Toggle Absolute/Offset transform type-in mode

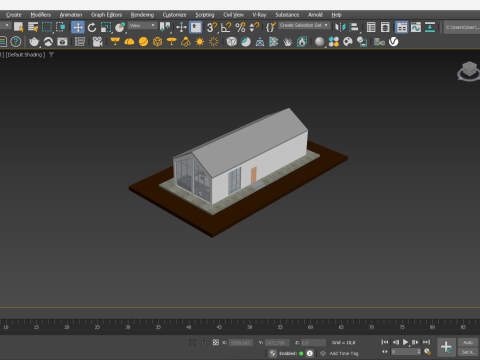tap(216, 342)
